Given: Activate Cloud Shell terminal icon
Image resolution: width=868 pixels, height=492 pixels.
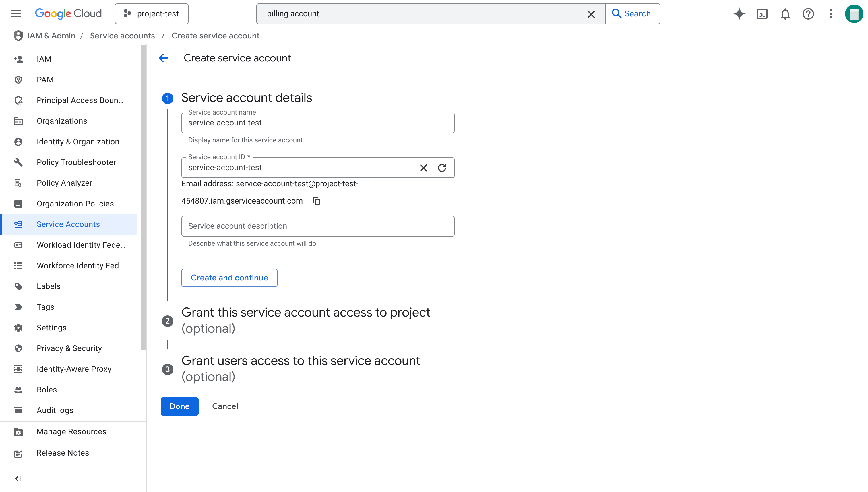Looking at the screenshot, I should pyautogui.click(x=762, y=14).
